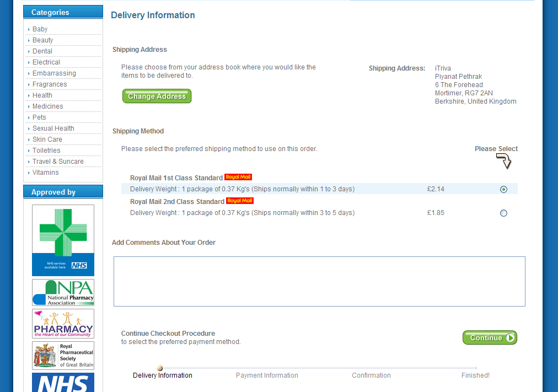558x392 pixels.
Task: Click the Delivery Information step marker dot
Action: [x=160, y=368]
